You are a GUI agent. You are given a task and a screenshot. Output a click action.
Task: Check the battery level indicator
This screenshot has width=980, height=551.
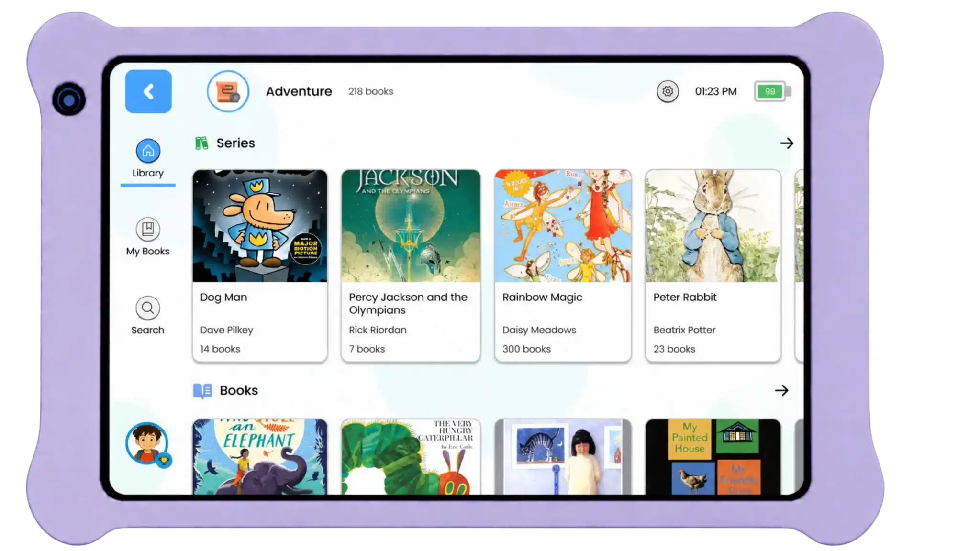(772, 91)
